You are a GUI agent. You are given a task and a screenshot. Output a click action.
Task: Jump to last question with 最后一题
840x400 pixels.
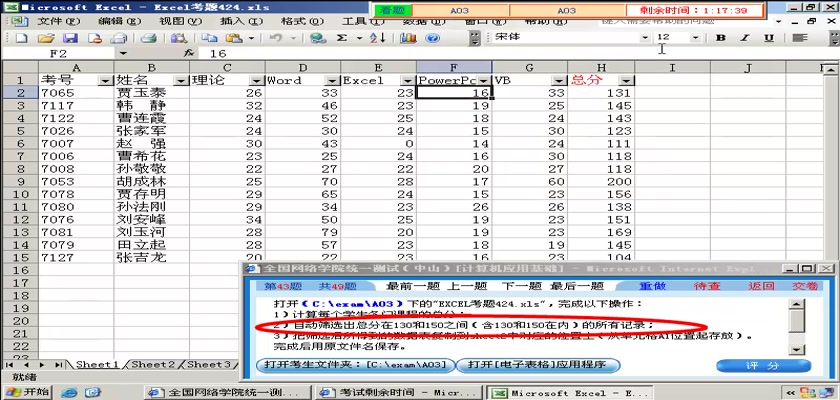point(577,286)
